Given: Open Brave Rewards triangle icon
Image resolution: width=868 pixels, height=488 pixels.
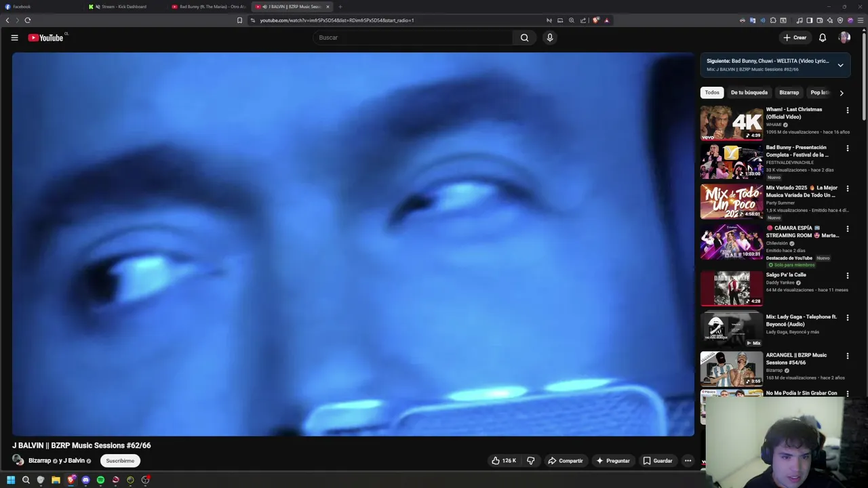Looking at the screenshot, I should click(606, 20).
